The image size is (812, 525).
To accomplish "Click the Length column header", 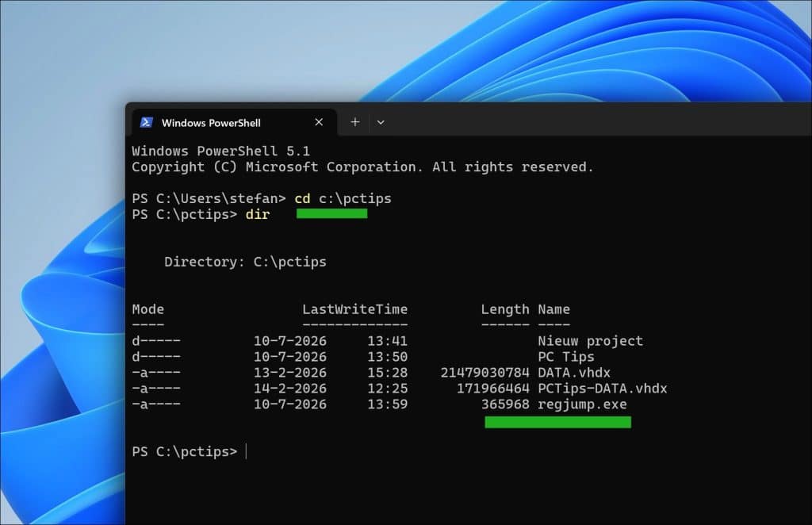I will pos(505,309).
